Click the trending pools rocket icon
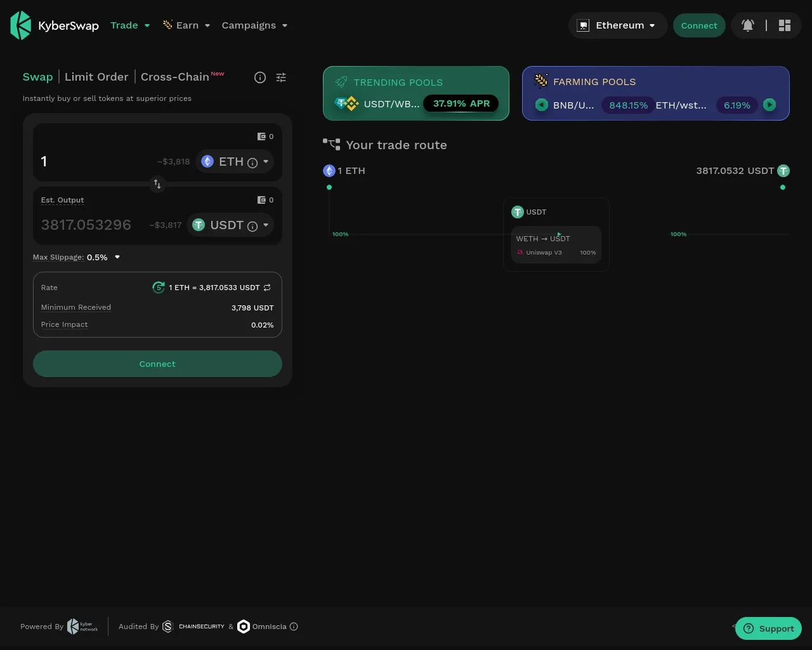Screen dimensions: 812x650 (x=341, y=82)
